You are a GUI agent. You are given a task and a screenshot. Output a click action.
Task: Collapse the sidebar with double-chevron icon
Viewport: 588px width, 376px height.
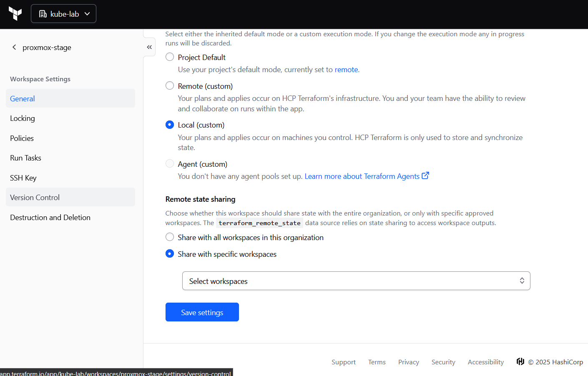click(149, 47)
